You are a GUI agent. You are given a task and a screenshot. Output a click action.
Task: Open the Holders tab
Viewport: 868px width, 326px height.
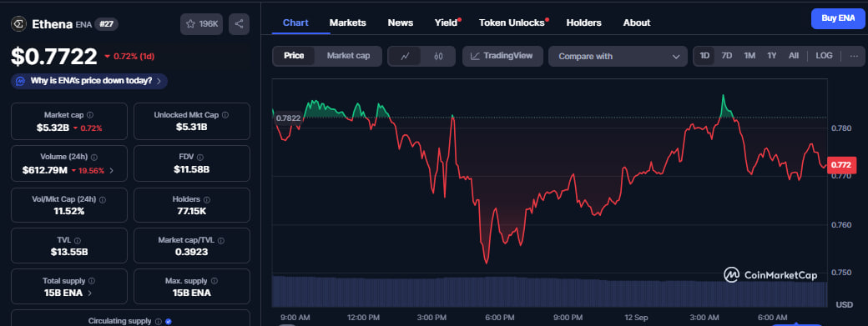583,23
